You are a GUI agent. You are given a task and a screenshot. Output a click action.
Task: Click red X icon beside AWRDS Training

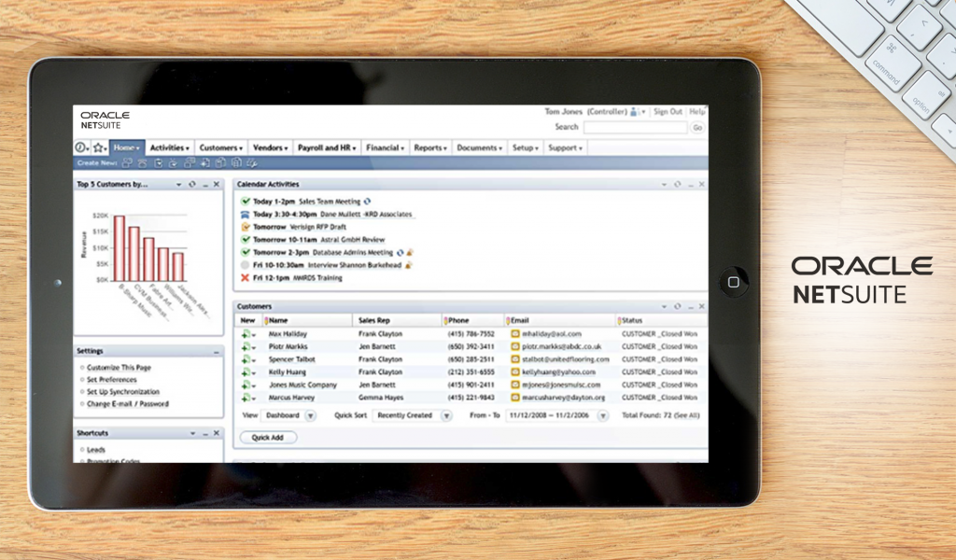pyautogui.click(x=244, y=278)
